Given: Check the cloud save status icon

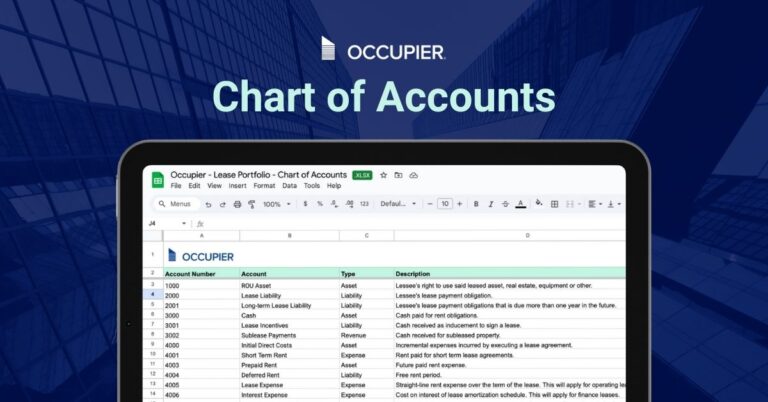Looking at the screenshot, I should 413,175.
